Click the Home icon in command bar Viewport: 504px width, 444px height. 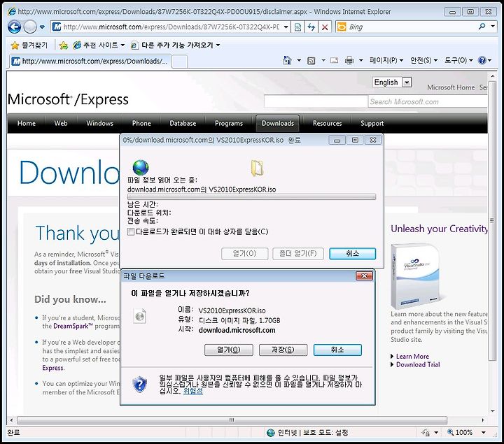288,60
